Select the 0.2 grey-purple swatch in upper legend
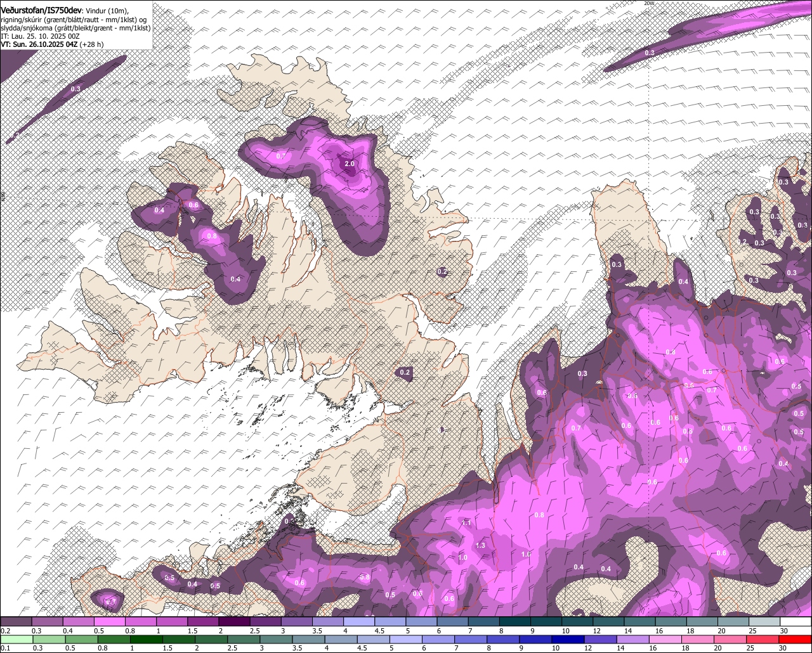Screen dimensions: 812x653 [16, 621]
